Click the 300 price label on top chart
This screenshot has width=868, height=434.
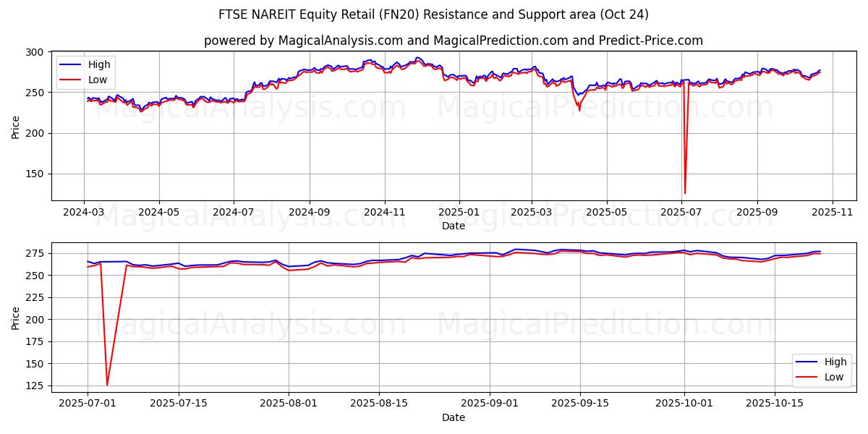[x=34, y=52]
